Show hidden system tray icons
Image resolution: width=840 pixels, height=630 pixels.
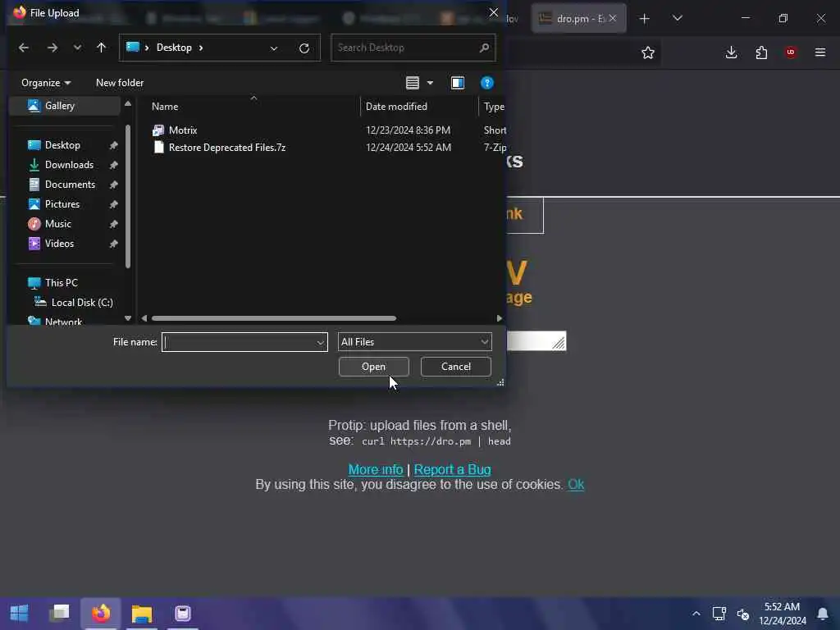696,614
